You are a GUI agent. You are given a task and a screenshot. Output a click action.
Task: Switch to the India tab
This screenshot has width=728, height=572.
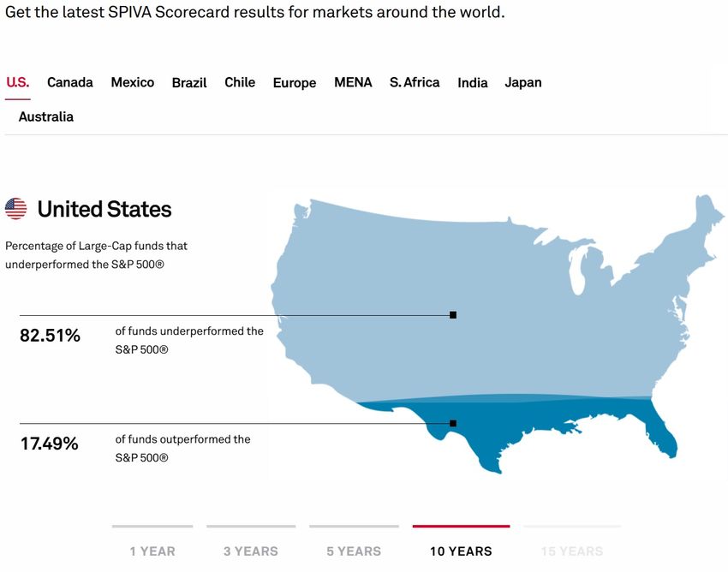click(473, 83)
